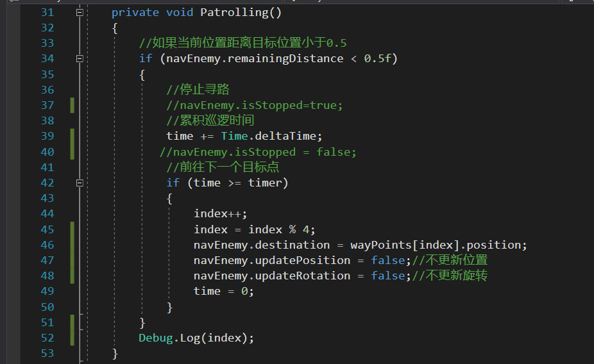This screenshot has width=594, height=364.
Task: Click the updateRotation property on line 48
Action: [x=302, y=276]
